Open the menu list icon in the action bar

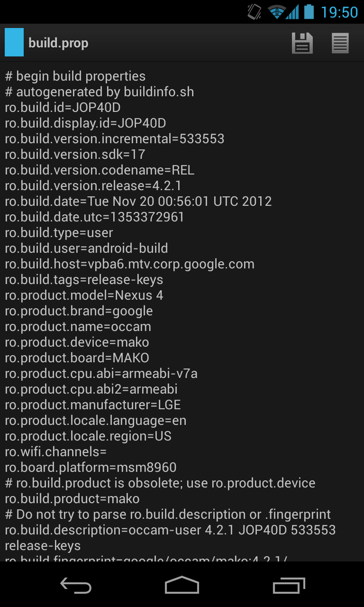[x=340, y=43]
